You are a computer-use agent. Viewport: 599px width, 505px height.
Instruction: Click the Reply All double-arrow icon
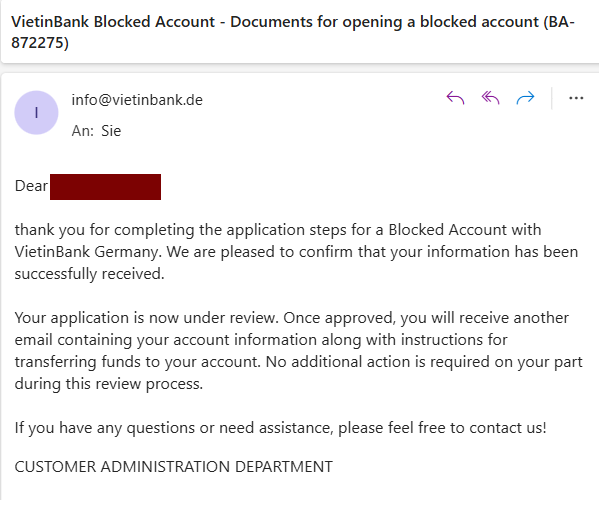pos(491,98)
